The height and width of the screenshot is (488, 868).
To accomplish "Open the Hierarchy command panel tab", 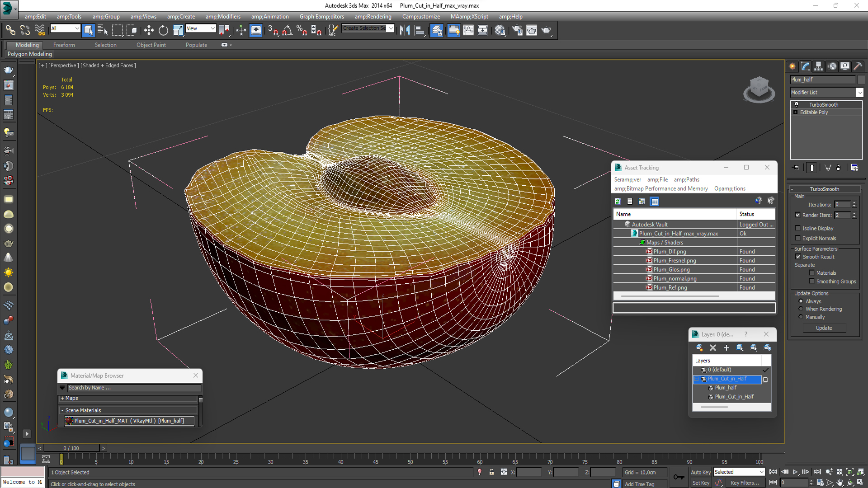I will (x=819, y=66).
